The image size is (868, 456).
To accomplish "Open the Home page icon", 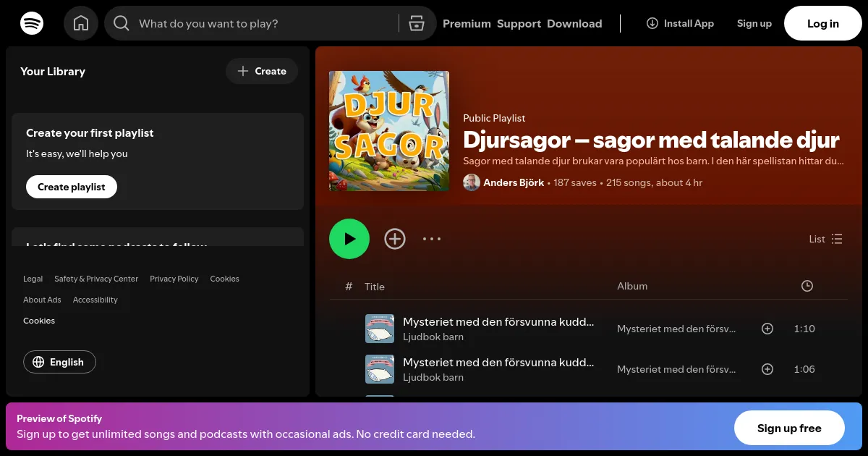I will pos(81,22).
